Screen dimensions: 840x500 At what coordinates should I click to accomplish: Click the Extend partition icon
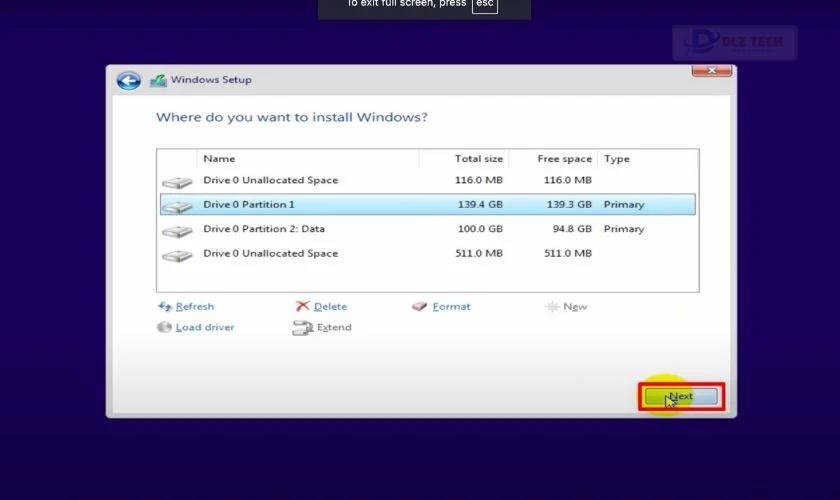click(x=302, y=327)
